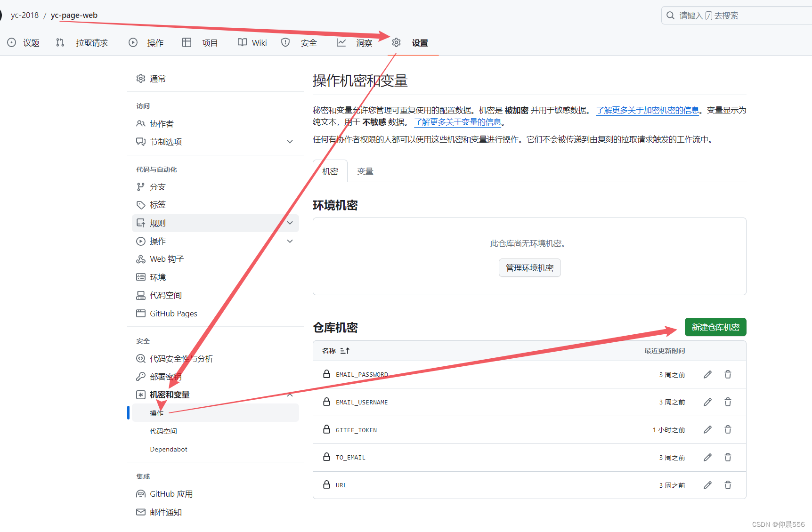The image size is (812, 532).
Task: Edit the EMAIL_USERNAME secret pencil icon
Action: [x=707, y=402]
